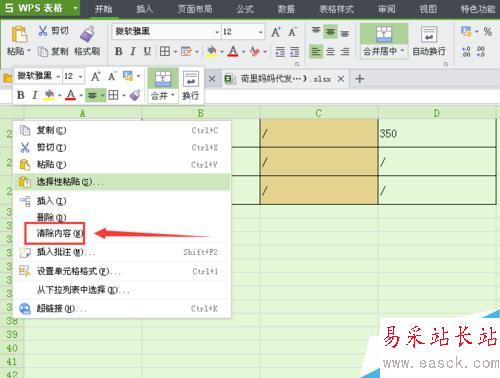
Task: Align text right in ribbon
Action: (x=345, y=52)
